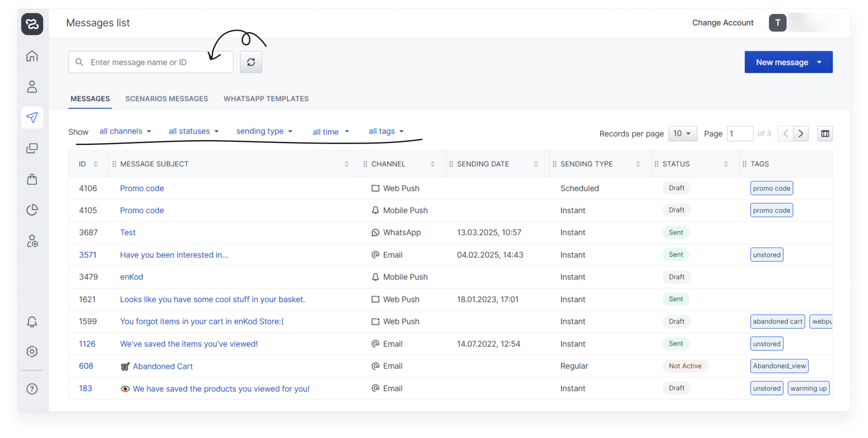Open the Home icon in sidebar
This screenshot has width=868, height=438.
pyautogui.click(x=32, y=56)
